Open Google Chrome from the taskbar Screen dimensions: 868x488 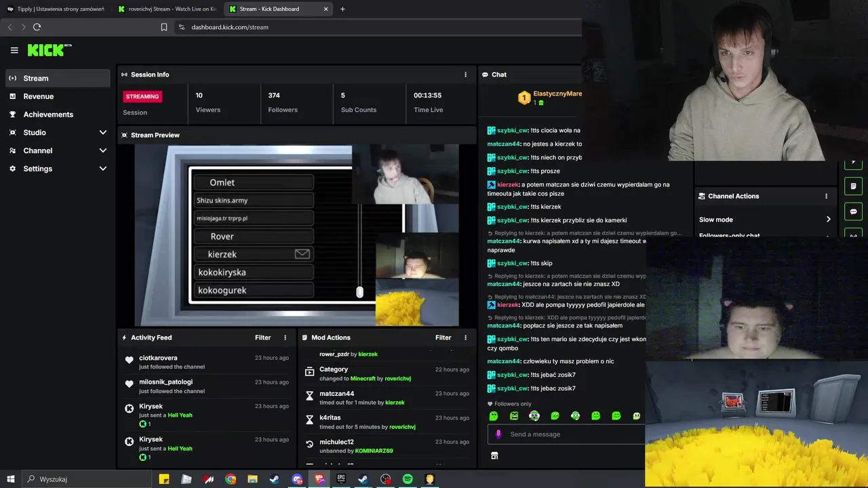(x=231, y=479)
